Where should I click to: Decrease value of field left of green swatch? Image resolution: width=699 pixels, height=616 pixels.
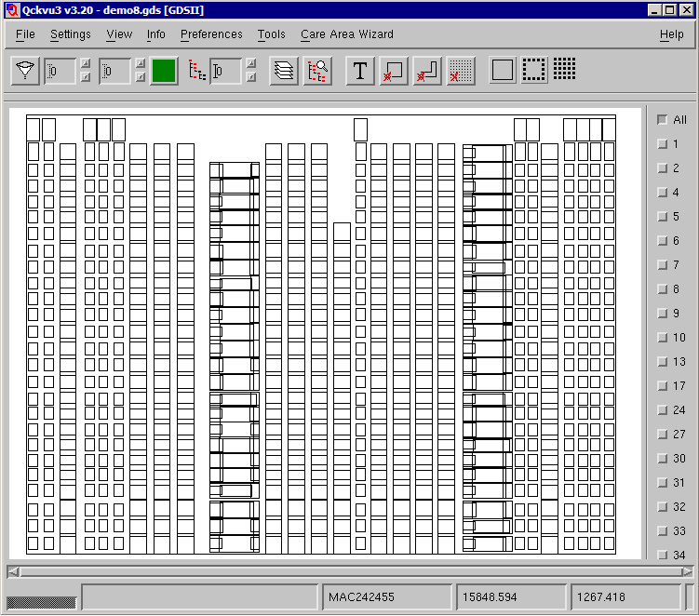pyautogui.click(x=140, y=77)
